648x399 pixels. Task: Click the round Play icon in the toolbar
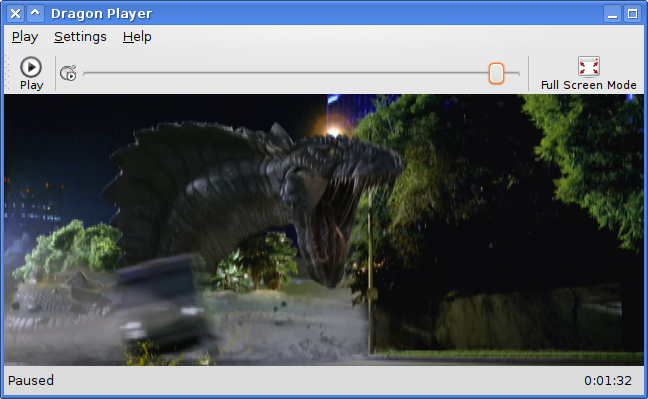(31, 67)
